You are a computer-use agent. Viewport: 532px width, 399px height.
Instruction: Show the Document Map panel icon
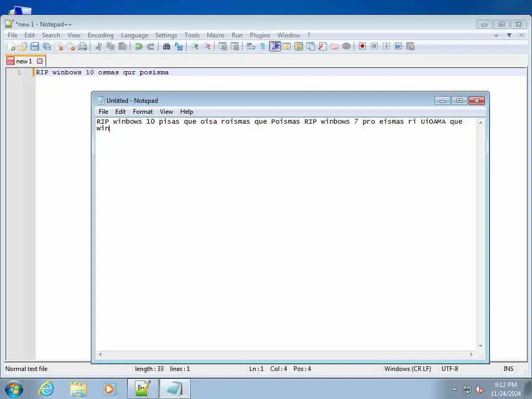pos(299,46)
